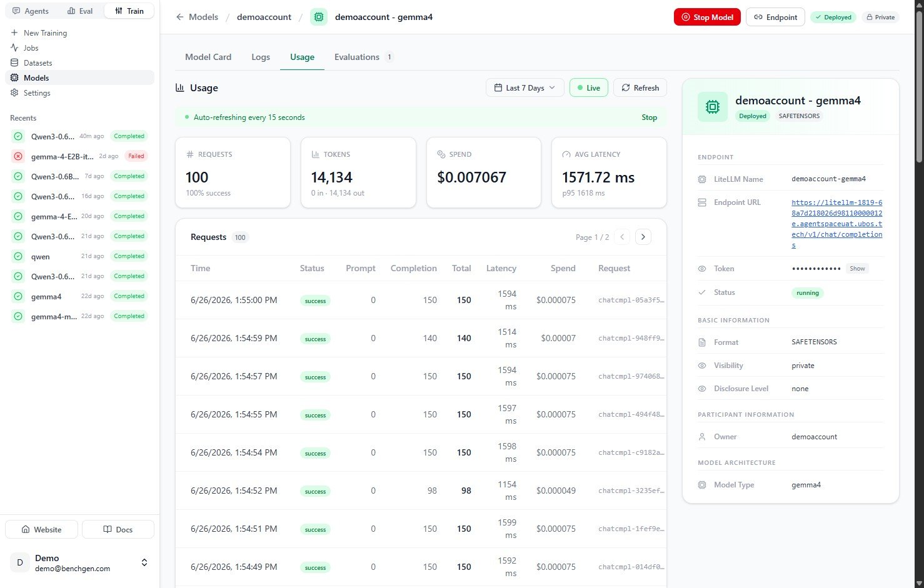
Task: Click the success badge for 1:54:52 PM
Action: (x=315, y=491)
